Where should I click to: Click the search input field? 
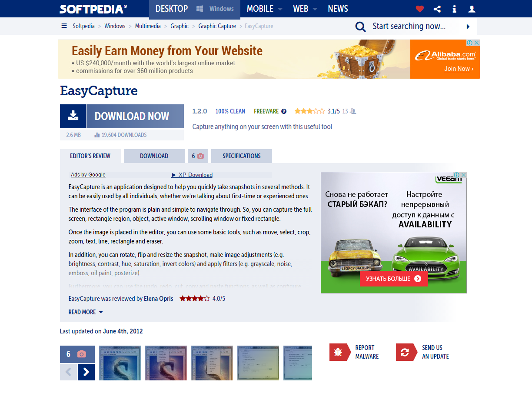(x=413, y=27)
